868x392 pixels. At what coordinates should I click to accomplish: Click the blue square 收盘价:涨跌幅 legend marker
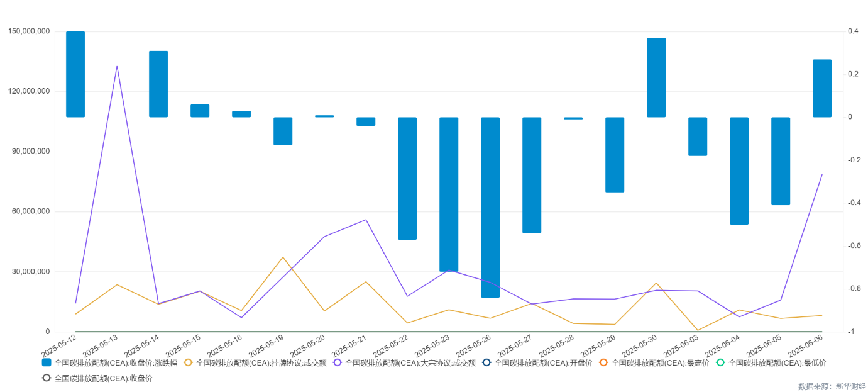(x=47, y=363)
